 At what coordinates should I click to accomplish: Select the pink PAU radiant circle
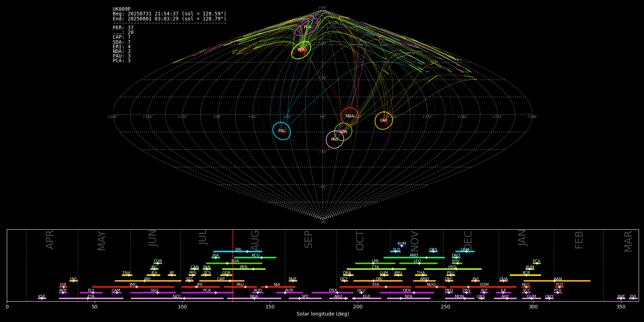coord(335,140)
